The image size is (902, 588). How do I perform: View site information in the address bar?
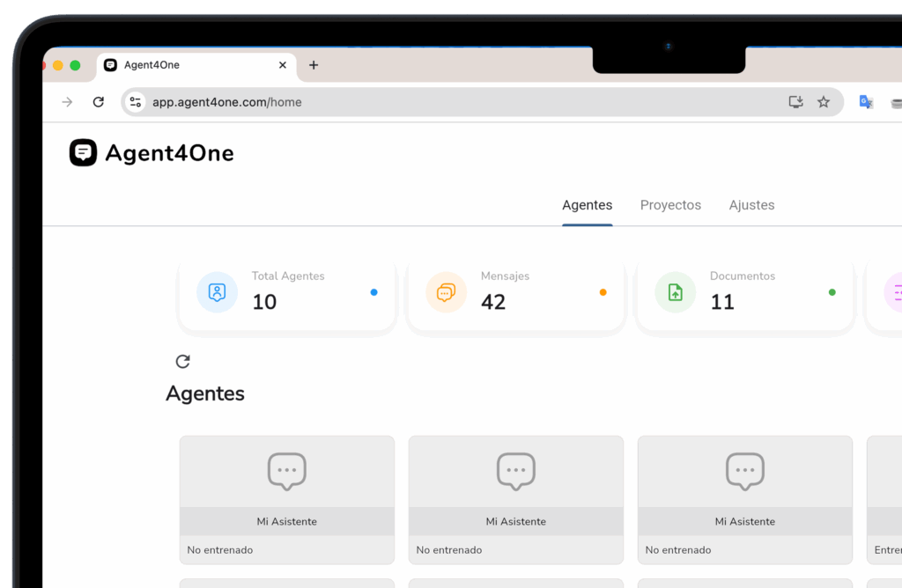point(135,102)
